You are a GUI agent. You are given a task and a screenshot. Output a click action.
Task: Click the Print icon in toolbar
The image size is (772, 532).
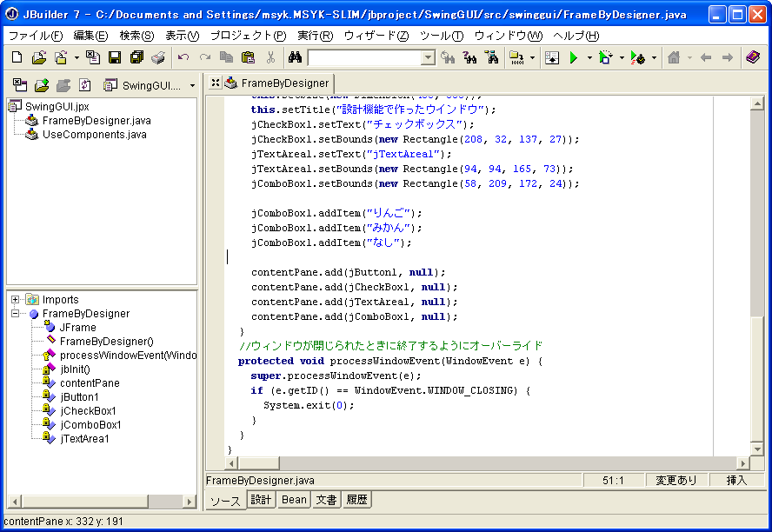[158, 57]
